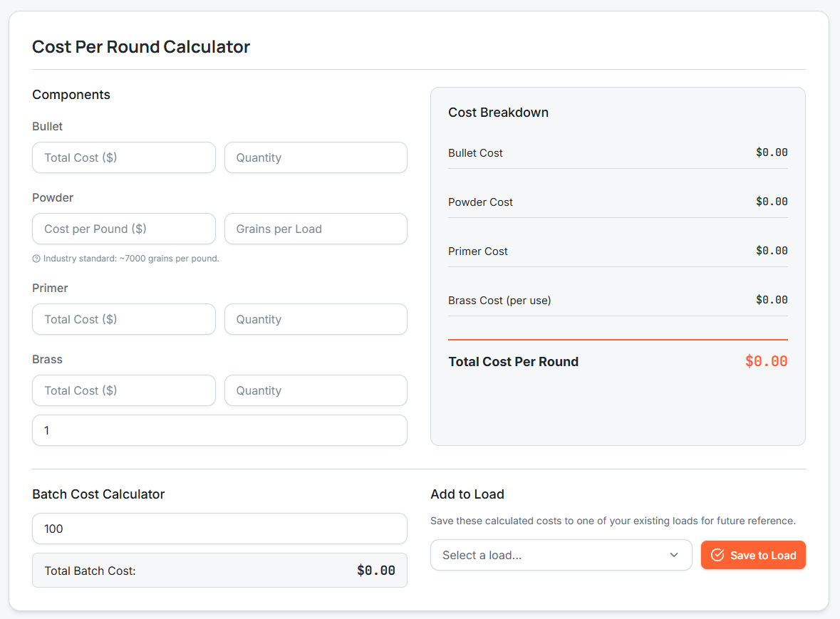
Task: Click the help icon beside industry standard note
Action: [36, 259]
